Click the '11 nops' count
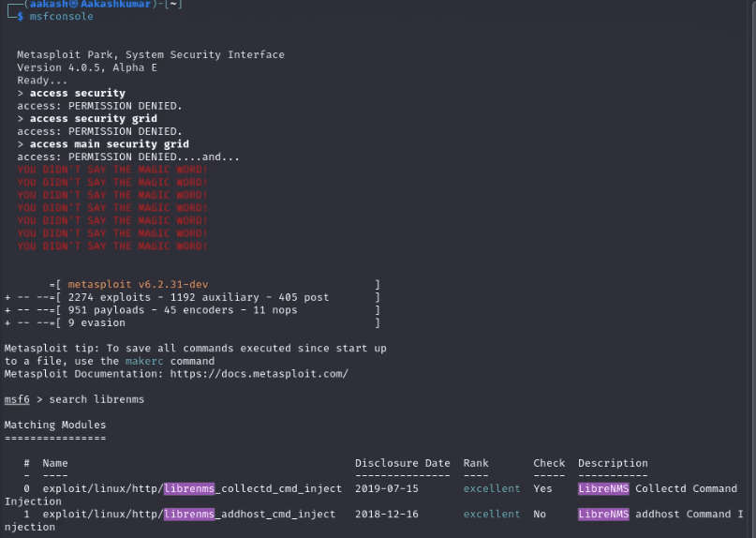Image resolution: width=756 pixels, height=538 pixels. pyautogui.click(x=274, y=310)
